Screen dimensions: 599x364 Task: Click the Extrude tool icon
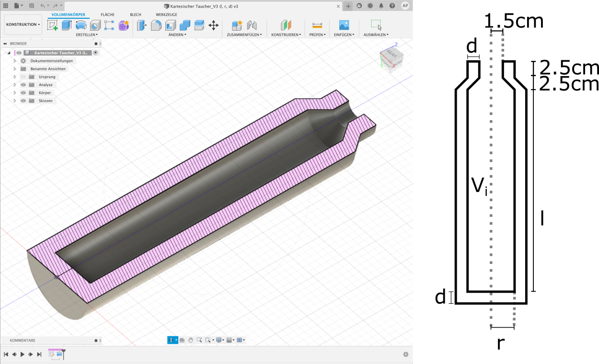point(67,25)
